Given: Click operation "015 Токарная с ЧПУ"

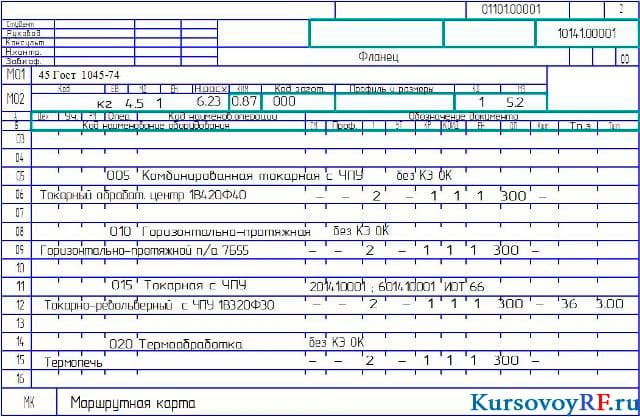Looking at the screenshot, I should 179,285.
